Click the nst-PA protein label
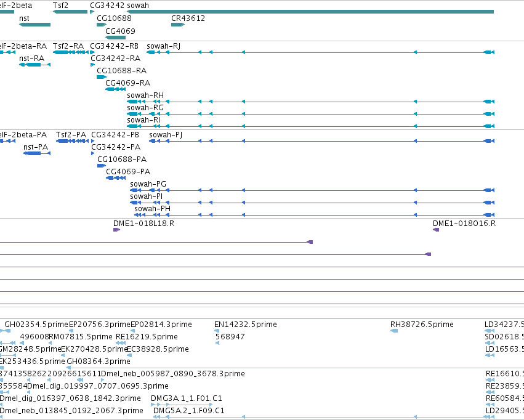 [x=36, y=147]
